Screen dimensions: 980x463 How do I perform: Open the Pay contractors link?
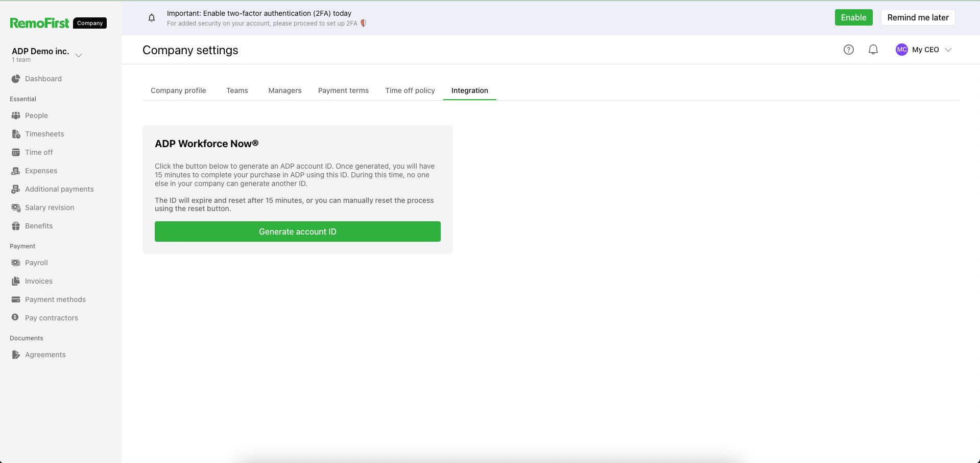52,318
